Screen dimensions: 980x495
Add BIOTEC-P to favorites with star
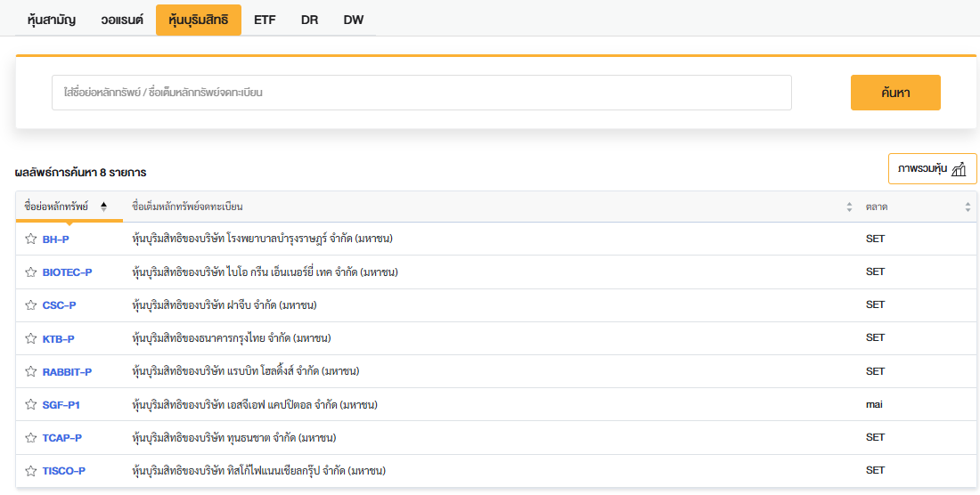tap(30, 272)
